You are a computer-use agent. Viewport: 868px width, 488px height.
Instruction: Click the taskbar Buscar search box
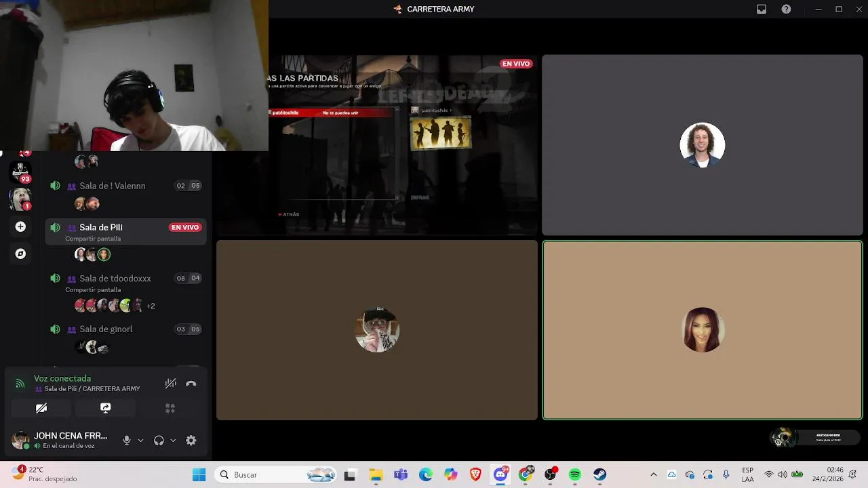(277, 474)
